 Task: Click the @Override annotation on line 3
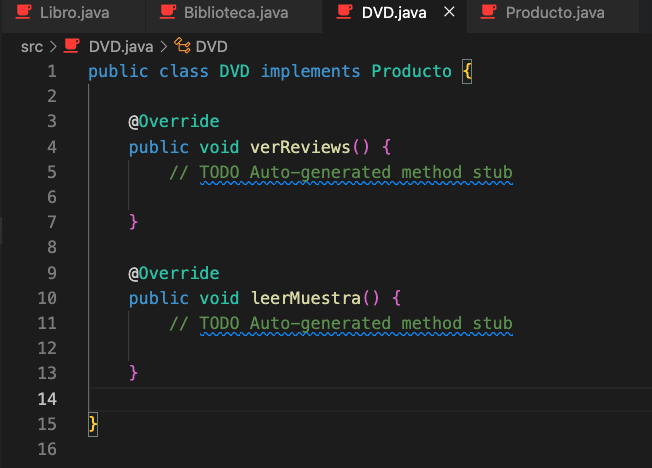click(x=173, y=122)
